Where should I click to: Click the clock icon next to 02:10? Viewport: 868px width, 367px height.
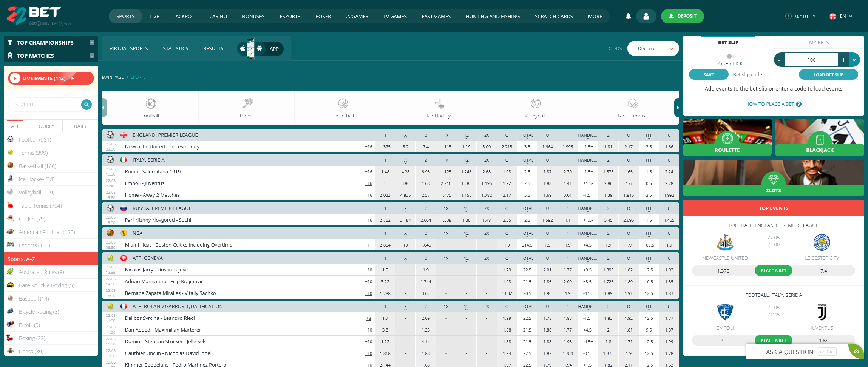(788, 16)
